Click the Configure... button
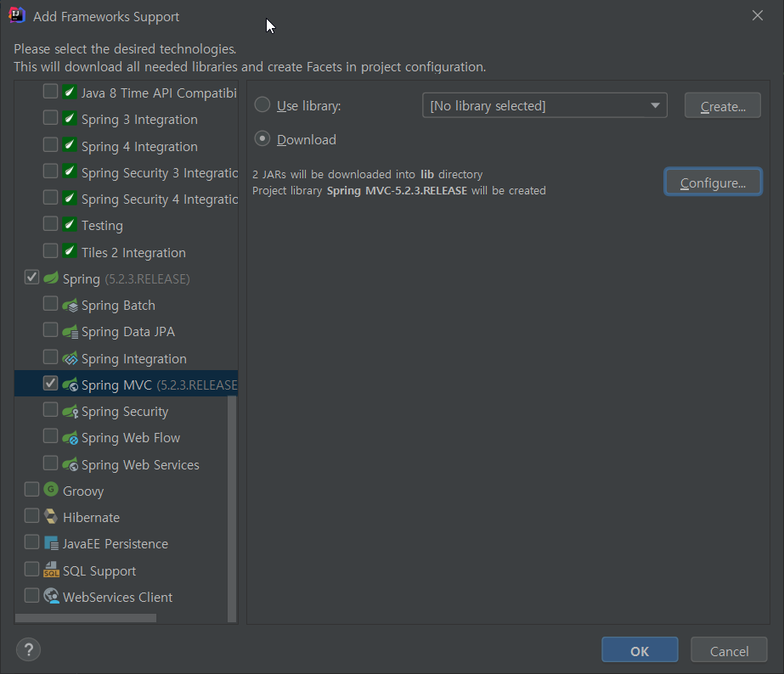The height and width of the screenshot is (674, 784). click(x=713, y=182)
